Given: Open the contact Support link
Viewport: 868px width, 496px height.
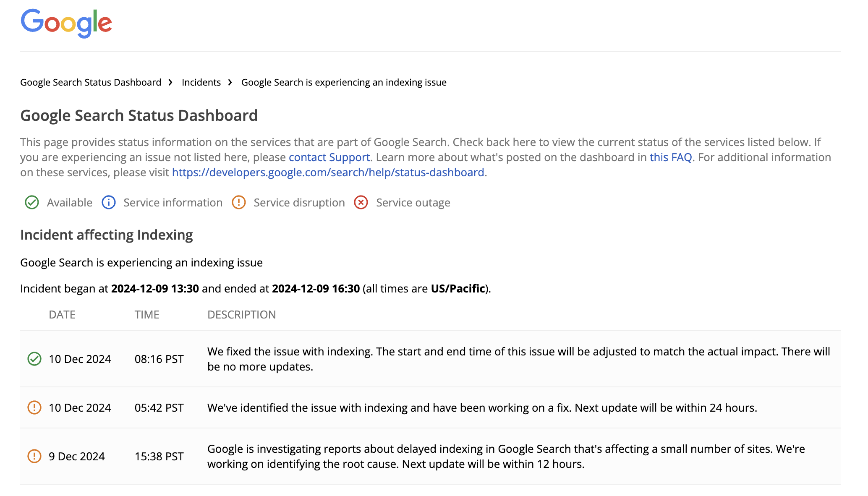Looking at the screenshot, I should [x=329, y=157].
